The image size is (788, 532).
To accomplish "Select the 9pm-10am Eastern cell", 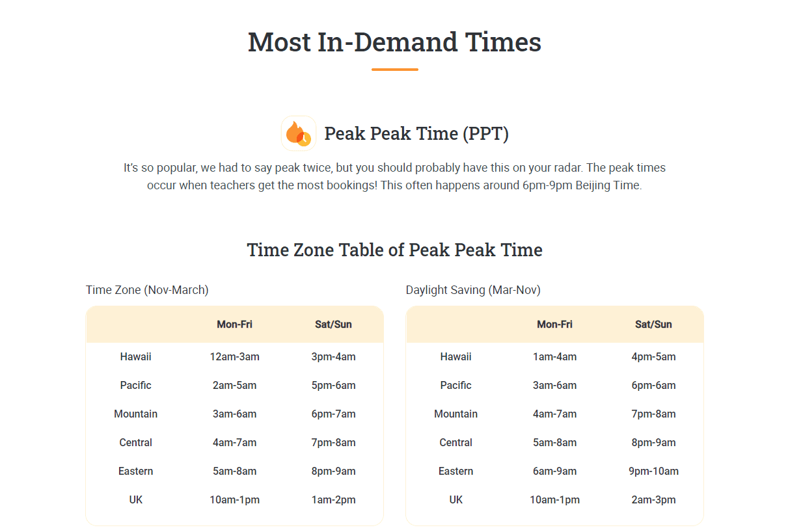I will [653, 472].
